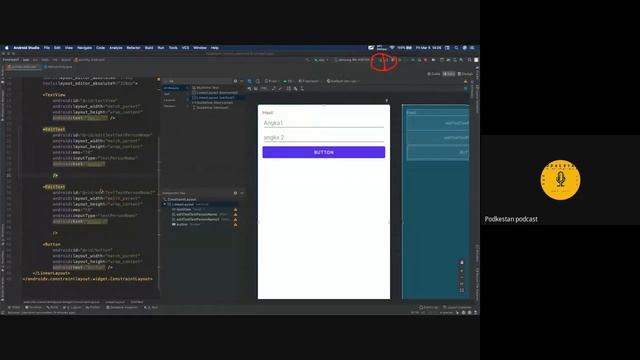This screenshot has width=640, height=360.
Task: Click the closing LinearLayout tag in code
Action: tap(51, 273)
